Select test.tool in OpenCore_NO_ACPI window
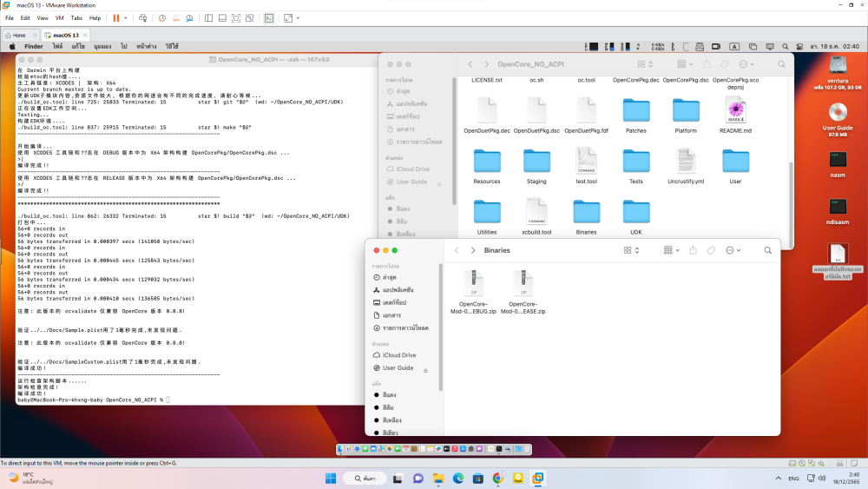The height and width of the screenshot is (489, 868). click(x=586, y=166)
